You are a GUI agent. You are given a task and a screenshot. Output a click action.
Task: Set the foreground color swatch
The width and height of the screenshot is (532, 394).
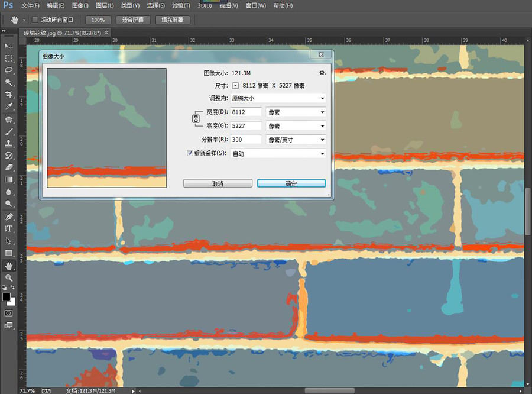[6, 297]
